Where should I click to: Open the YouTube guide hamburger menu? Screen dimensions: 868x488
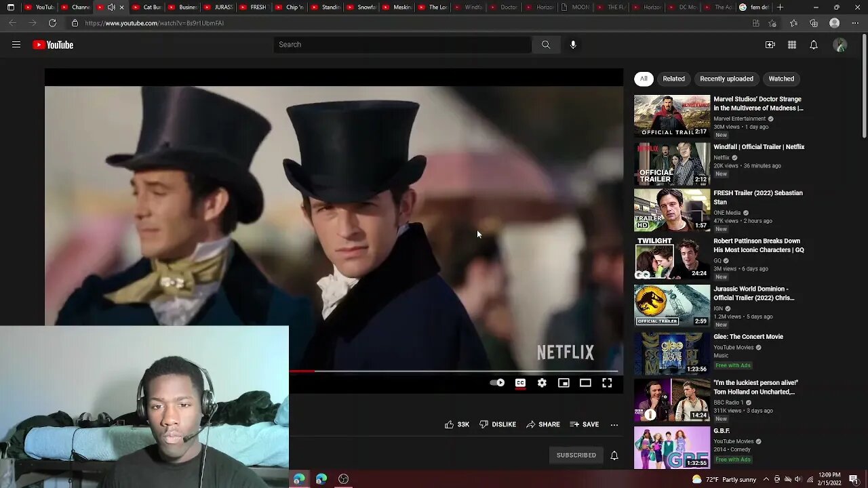pyautogui.click(x=16, y=45)
